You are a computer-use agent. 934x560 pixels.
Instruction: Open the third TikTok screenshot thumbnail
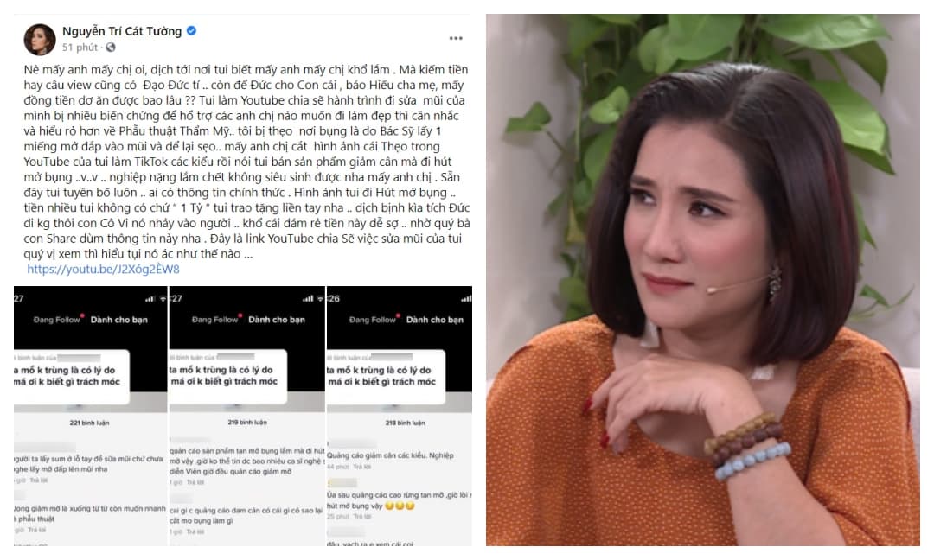coord(400,416)
